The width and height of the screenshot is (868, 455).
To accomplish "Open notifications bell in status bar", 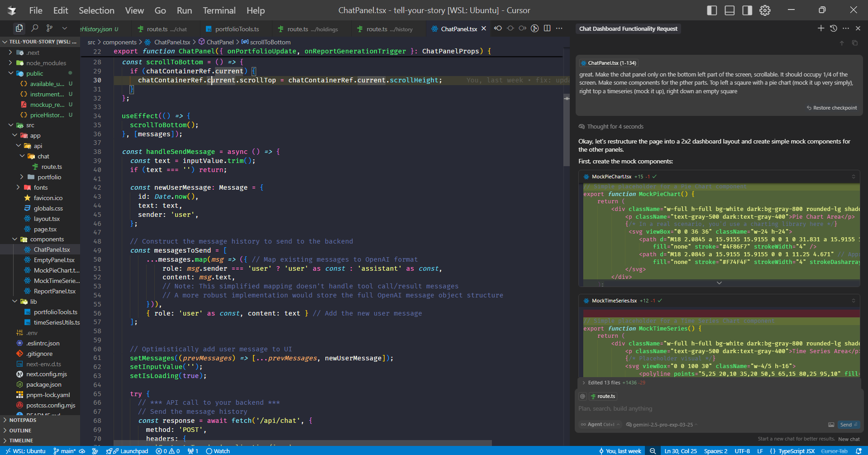I will (858, 451).
